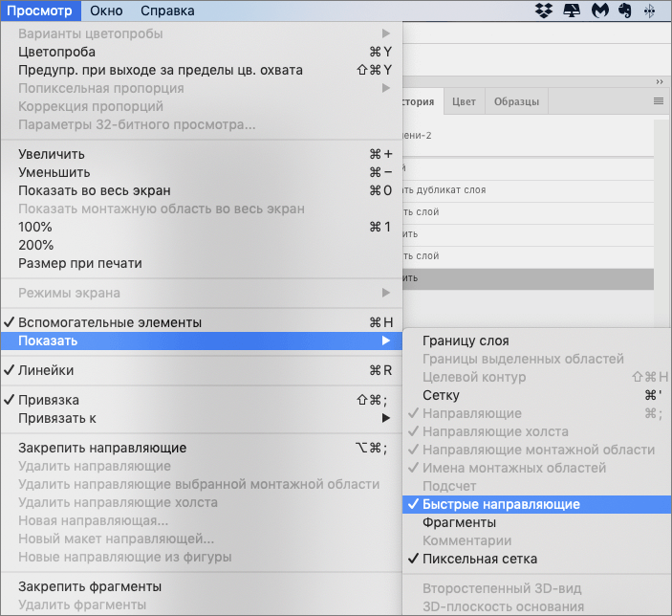This screenshot has width=672, height=616.
Task: Click the History panel vertical scrollbar
Action: coord(661,223)
